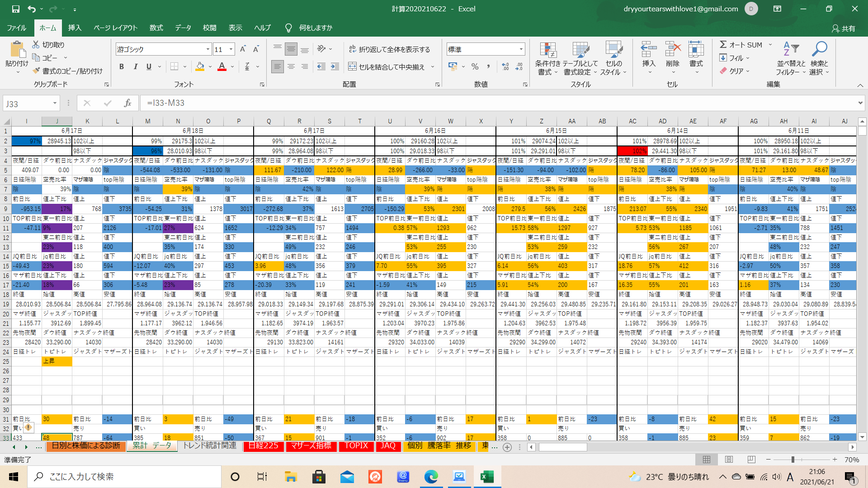Click the Format Painter brush icon
Viewport: 868px width, 488px height.
click(37, 71)
